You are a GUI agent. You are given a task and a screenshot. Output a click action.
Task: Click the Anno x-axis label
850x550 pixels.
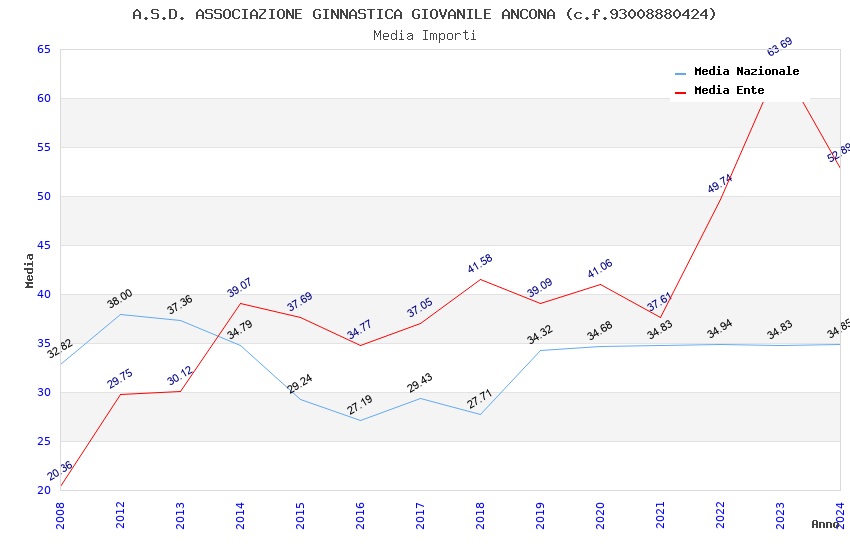click(825, 524)
